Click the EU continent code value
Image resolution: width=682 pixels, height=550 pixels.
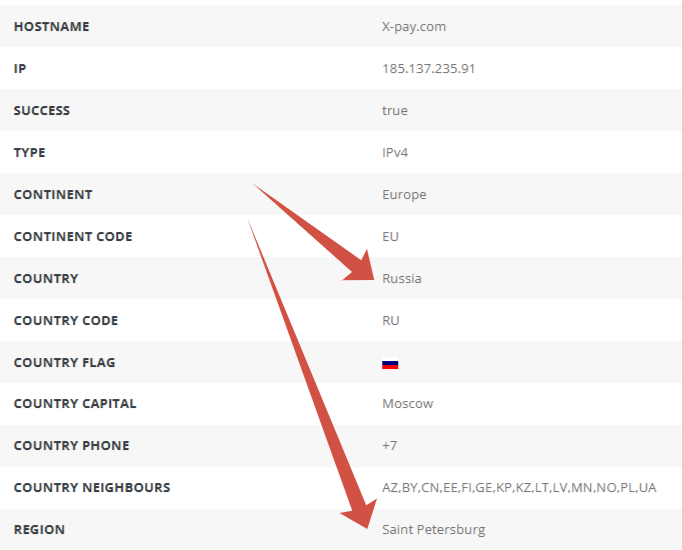[390, 237]
